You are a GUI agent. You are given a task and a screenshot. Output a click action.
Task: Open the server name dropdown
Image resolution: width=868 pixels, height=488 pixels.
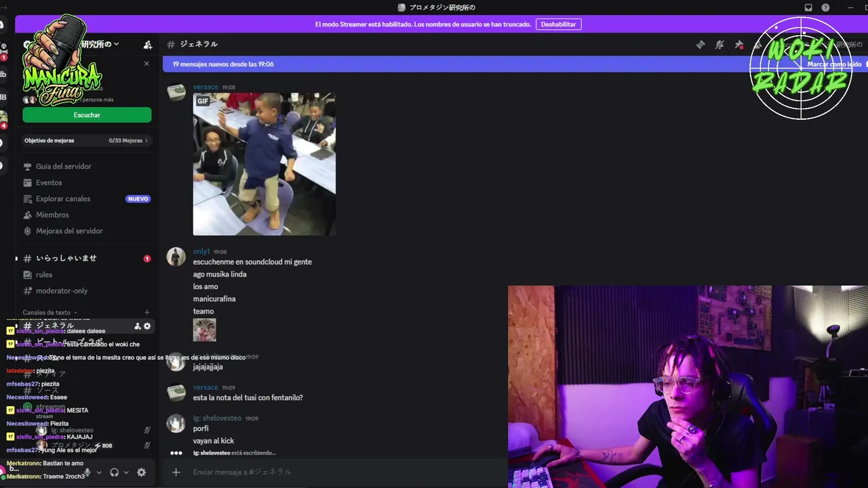(100, 45)
